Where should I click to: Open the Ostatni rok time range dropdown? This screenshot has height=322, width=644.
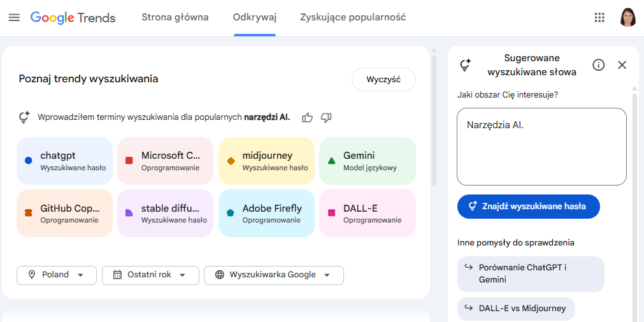coord(150,275)
